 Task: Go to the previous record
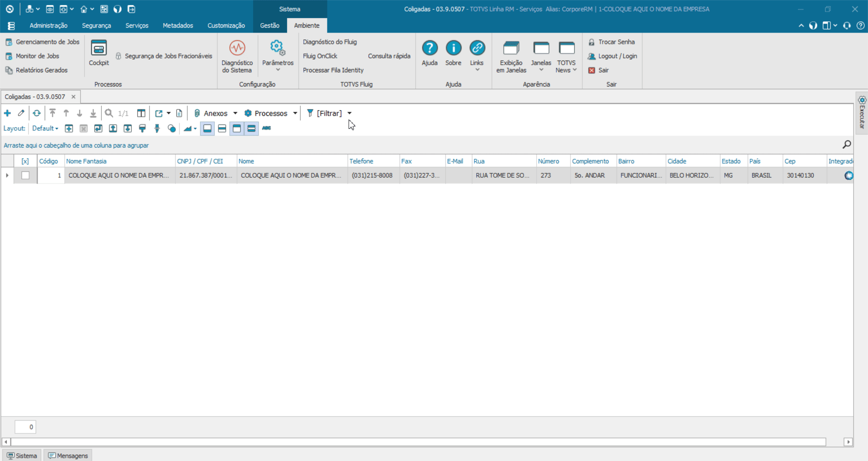coord(66,113)
